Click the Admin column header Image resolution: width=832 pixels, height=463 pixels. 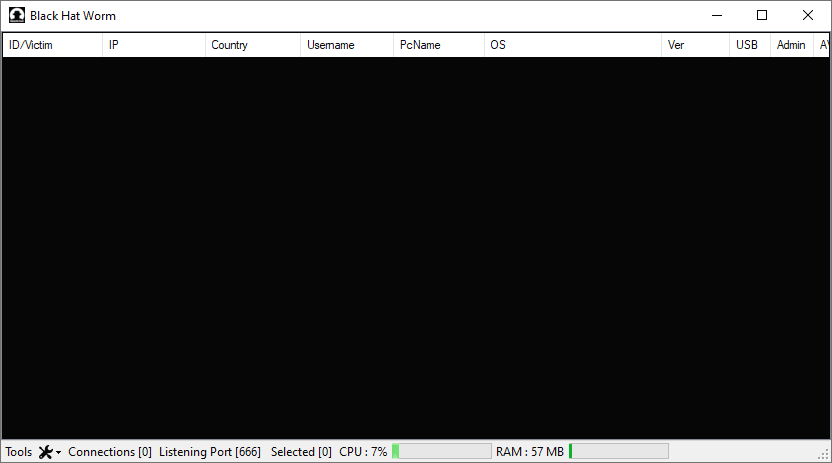click(791, 45)
